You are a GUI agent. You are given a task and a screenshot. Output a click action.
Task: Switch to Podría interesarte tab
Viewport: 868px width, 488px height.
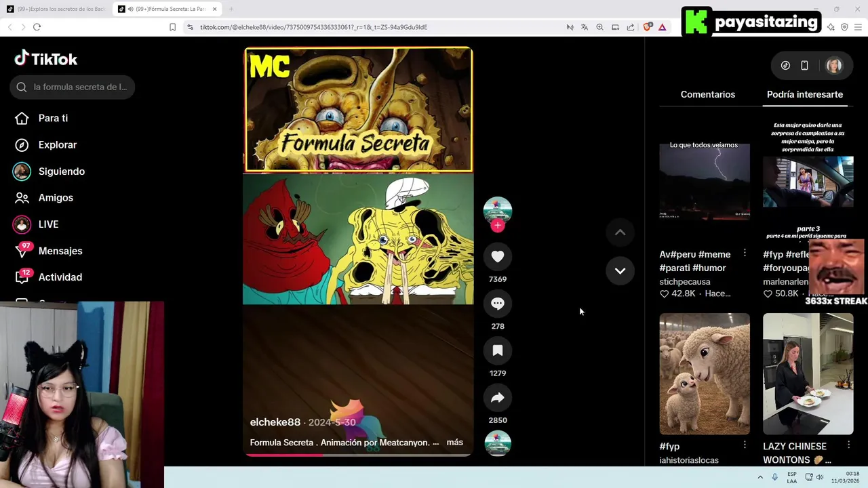coord(805,94)
